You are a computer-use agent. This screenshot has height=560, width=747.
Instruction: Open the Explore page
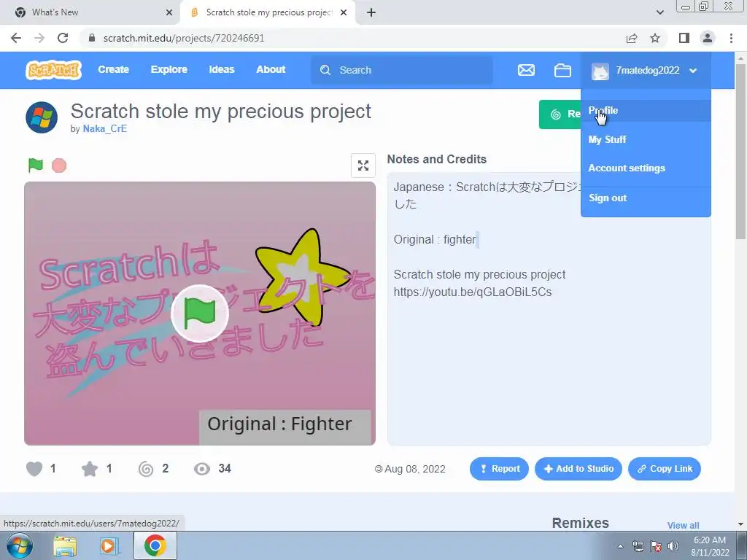pos(169,69)
